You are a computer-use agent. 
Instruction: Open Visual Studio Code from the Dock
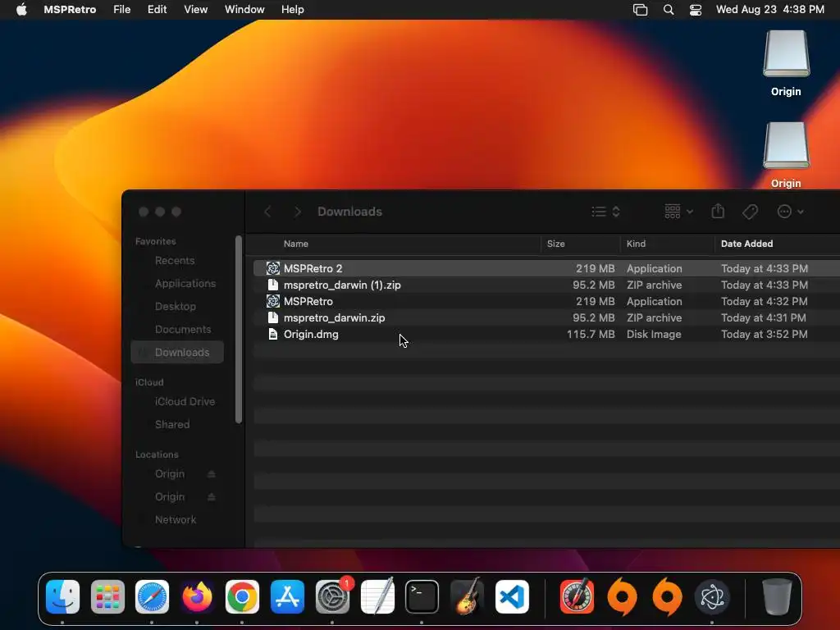[x=512, y=596]
